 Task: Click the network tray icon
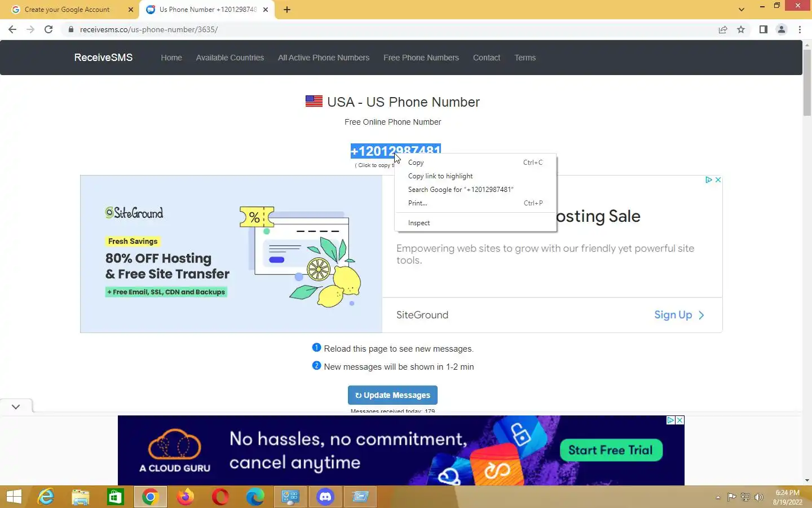pos(745,497)
